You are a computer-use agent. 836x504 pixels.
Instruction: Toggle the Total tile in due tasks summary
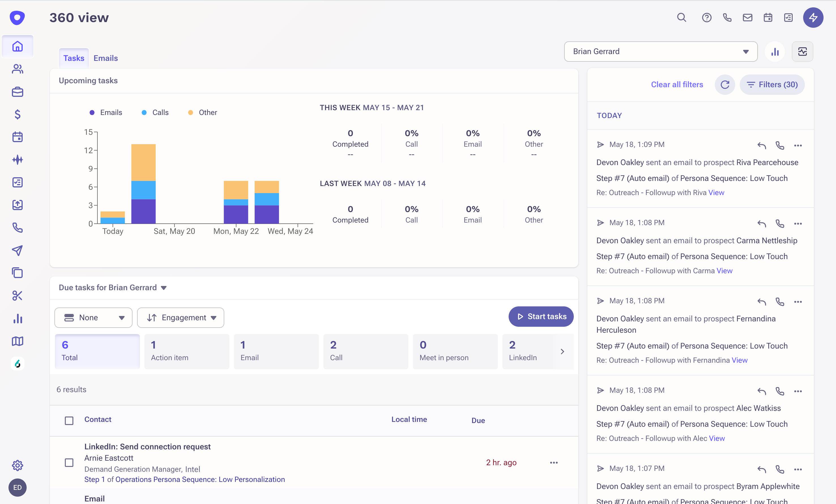[97, 351]
